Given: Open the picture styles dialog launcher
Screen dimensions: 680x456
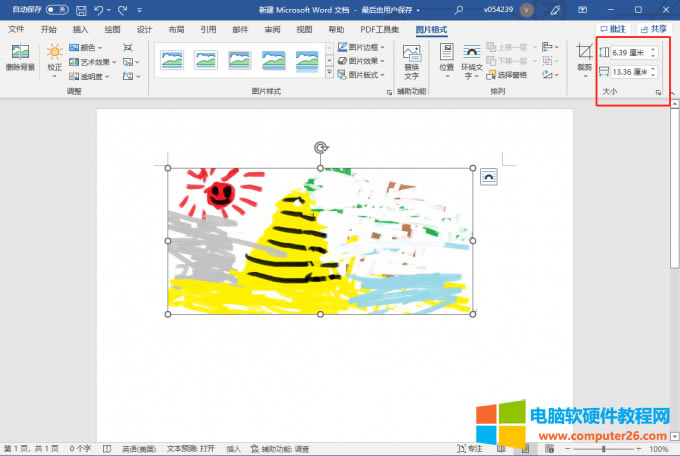Looking at the screenshot, I should 389,92.
